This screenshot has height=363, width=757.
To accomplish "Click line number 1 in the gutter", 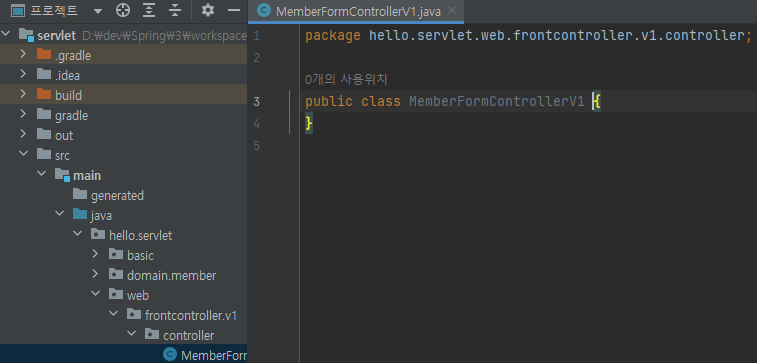I will click(256, 36).
